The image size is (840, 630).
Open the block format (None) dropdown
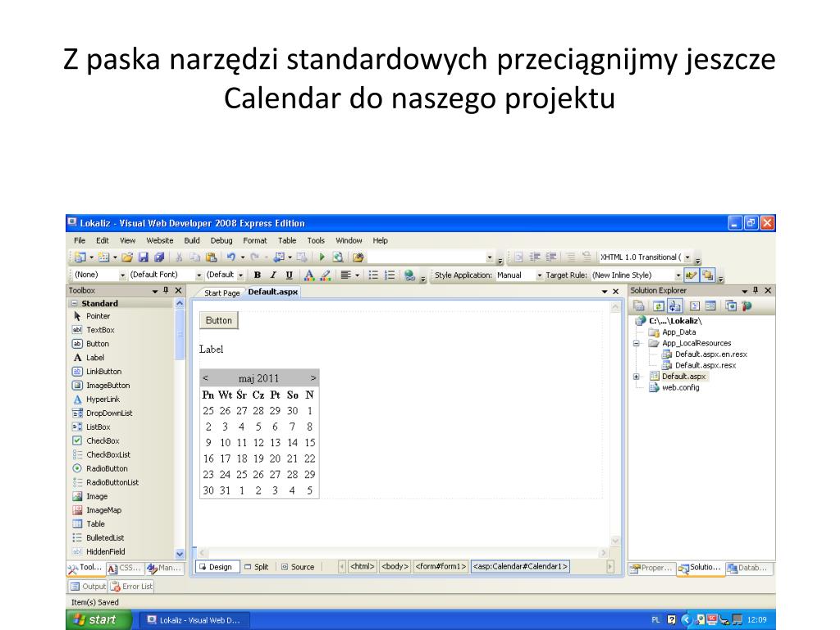[122, 276]
